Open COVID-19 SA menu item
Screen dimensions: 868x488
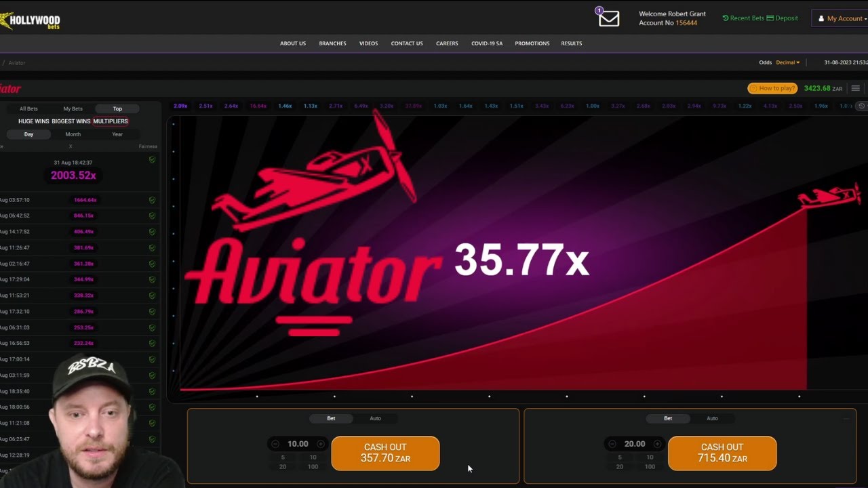point(487,43)
